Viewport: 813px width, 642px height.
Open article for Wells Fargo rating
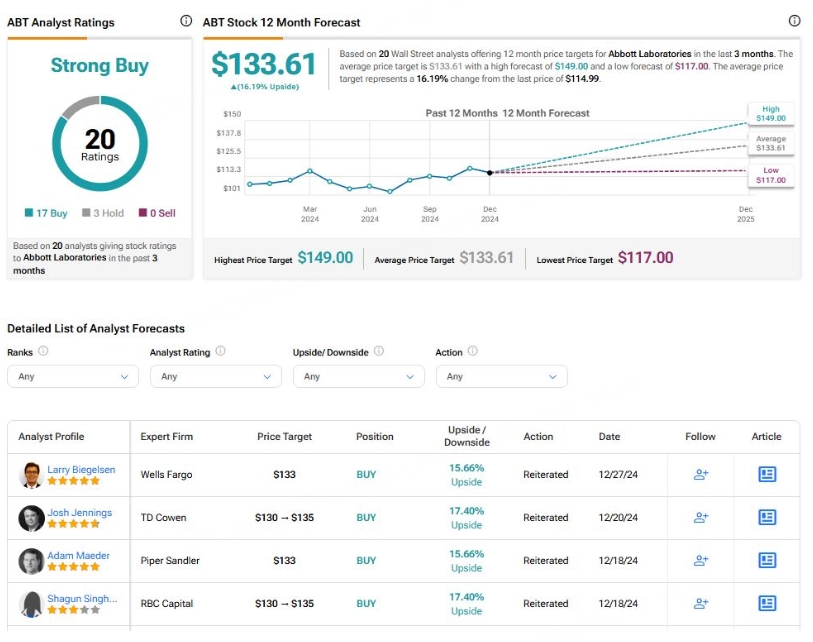[x=767, y=474]
